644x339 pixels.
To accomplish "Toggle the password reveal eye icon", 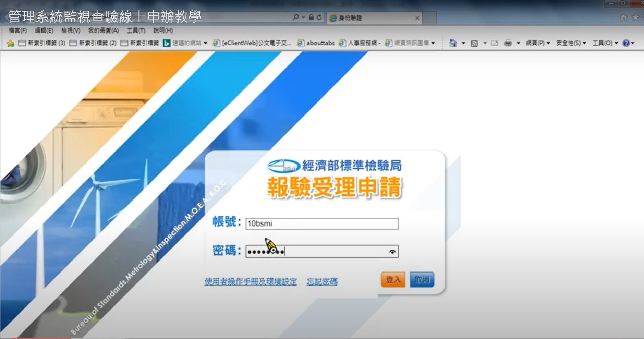I will pos(392,252).
